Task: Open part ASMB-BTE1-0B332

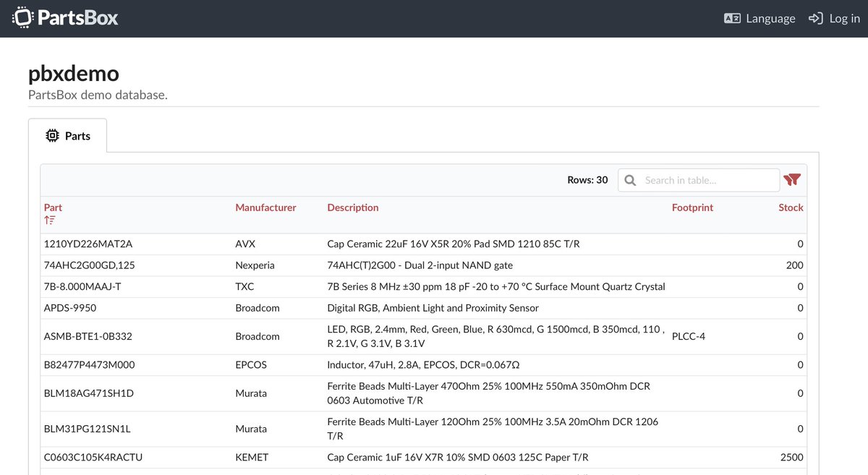Action: 88,336
